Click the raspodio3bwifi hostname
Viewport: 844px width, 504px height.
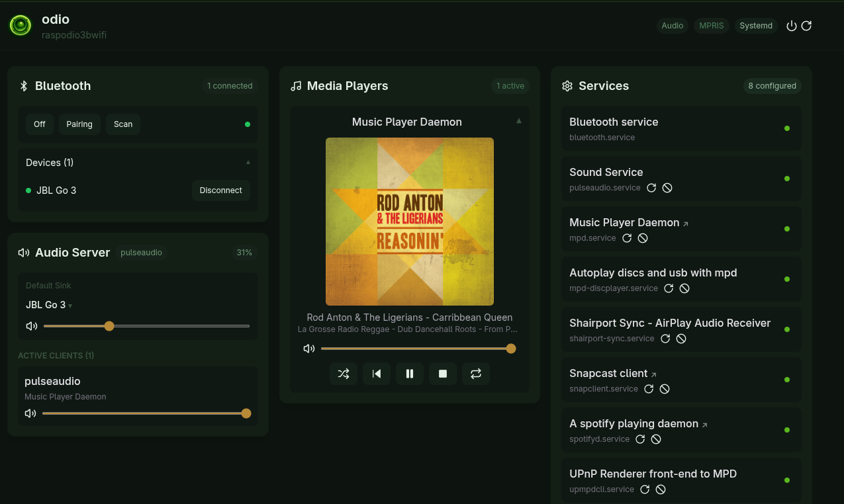coord(74,35)
